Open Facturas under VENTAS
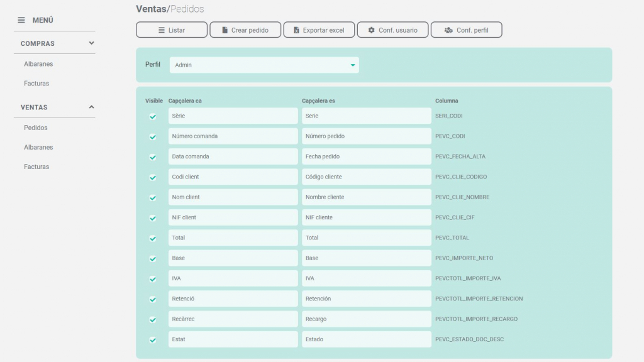 (x=36, y=167)
